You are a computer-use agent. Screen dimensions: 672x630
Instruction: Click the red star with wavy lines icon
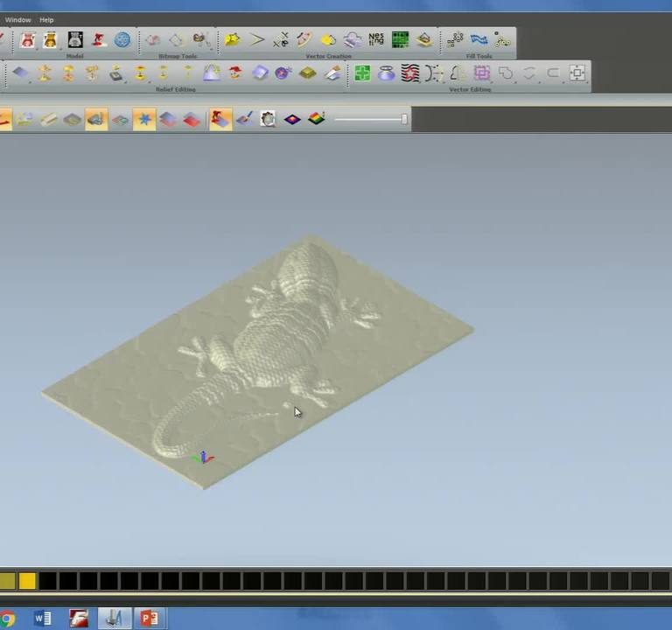click(410, 73)
